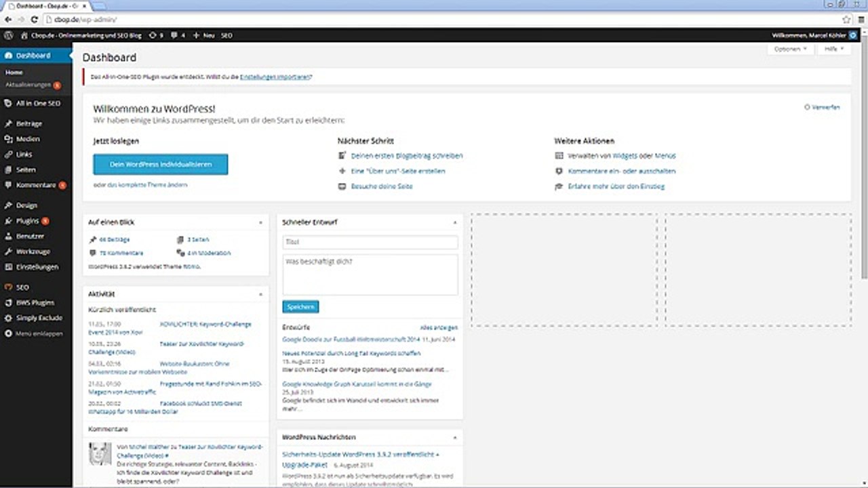Open the Aktualisierungen submenu item

point(28,85)
